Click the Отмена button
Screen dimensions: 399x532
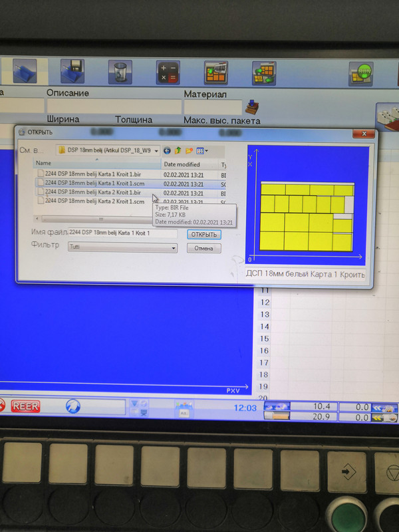(x=203, y=248)
